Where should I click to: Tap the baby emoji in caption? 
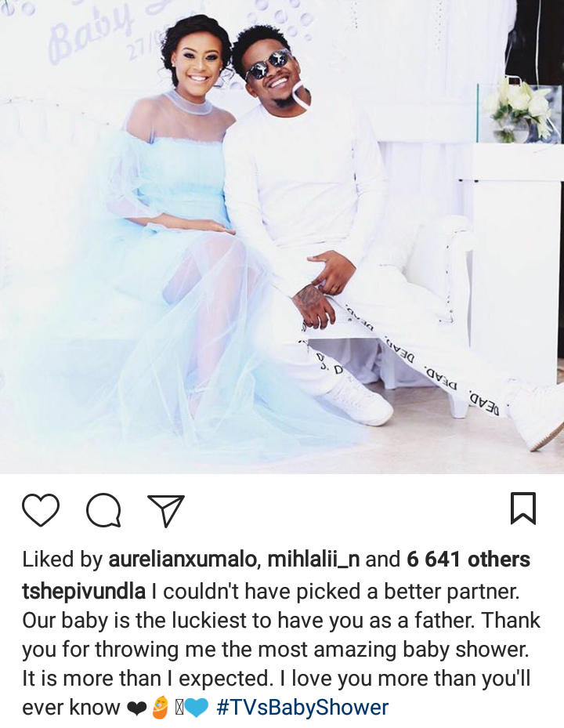(x=161, y=708)
